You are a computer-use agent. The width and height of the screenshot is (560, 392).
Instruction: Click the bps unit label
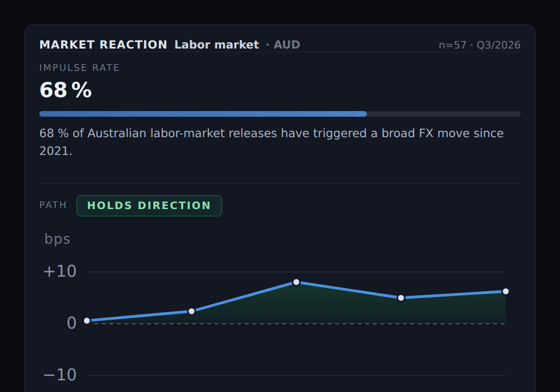[57, 239]
